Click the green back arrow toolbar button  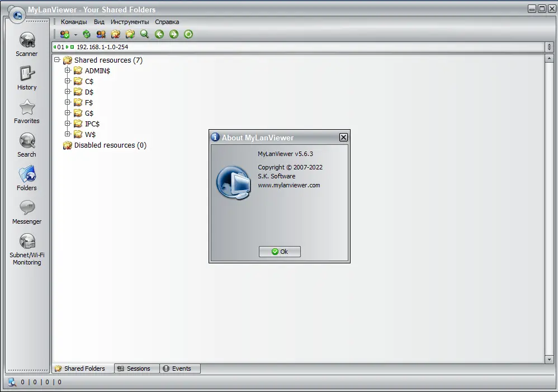tap(159, 34)
